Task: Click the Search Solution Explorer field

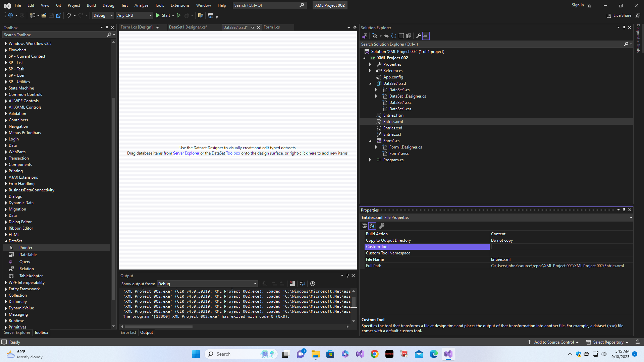Action: point(491,44)
